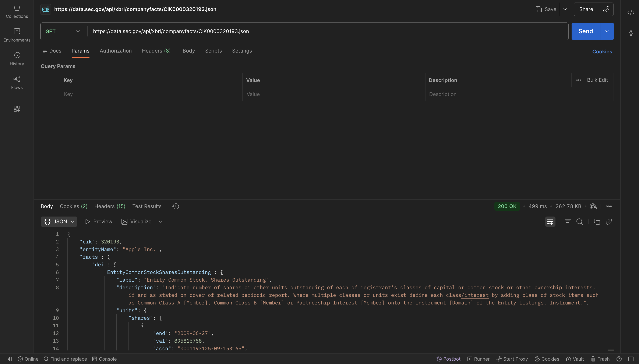Click Bulk Edit for query params

pyautogui.click(x=597, y=80)
